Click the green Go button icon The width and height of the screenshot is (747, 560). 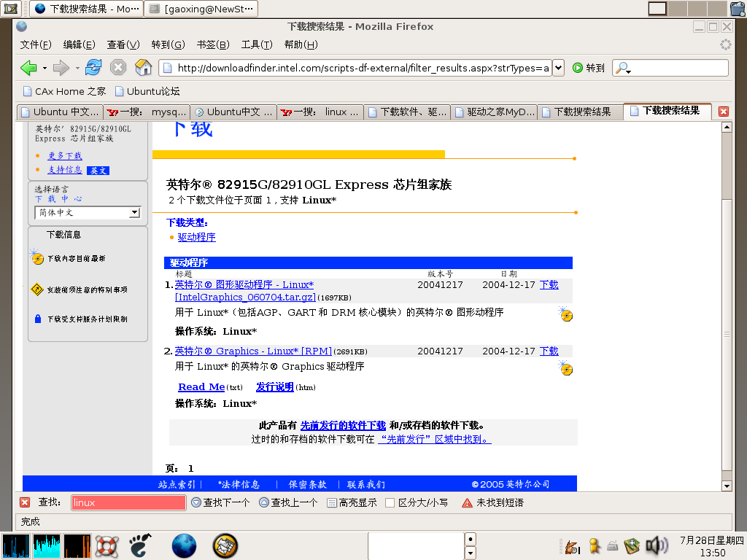point(578,68)
